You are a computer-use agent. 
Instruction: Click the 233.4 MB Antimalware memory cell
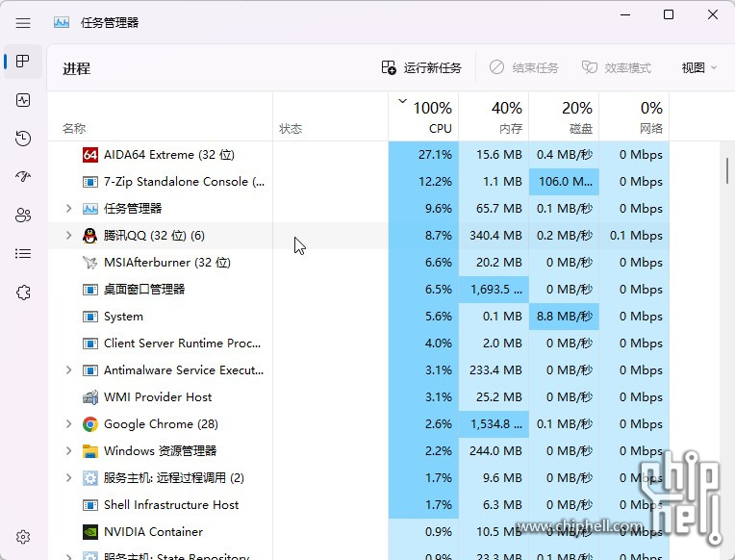[x=494, y=370]
